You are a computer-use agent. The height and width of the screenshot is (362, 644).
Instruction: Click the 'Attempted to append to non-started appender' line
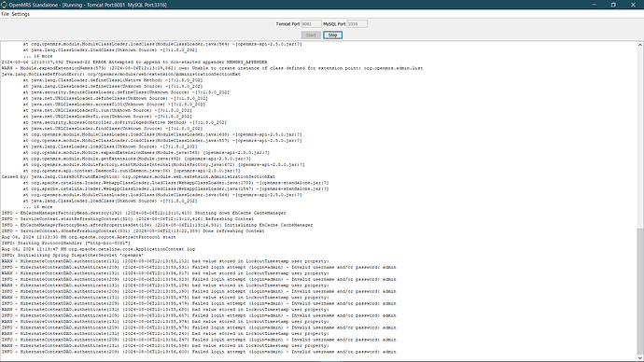coord(134,62)
